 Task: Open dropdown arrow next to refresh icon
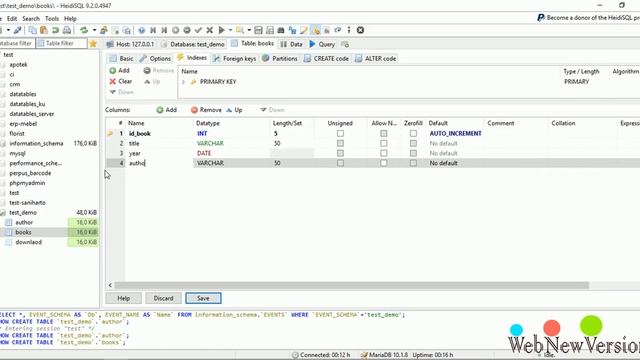94,30
